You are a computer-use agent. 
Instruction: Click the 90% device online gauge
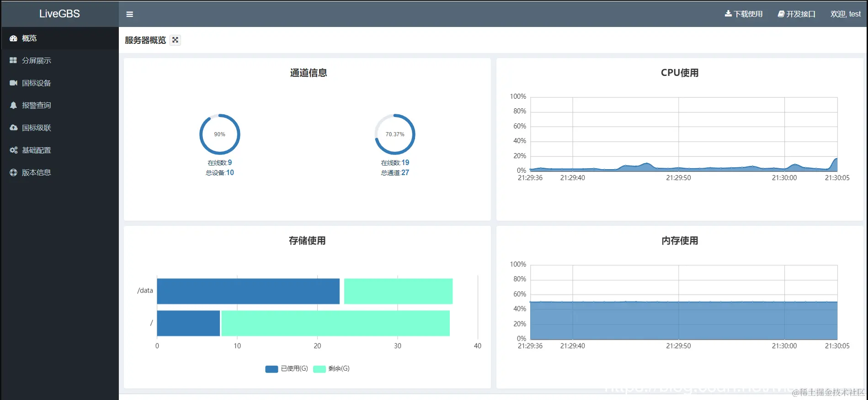220,134
